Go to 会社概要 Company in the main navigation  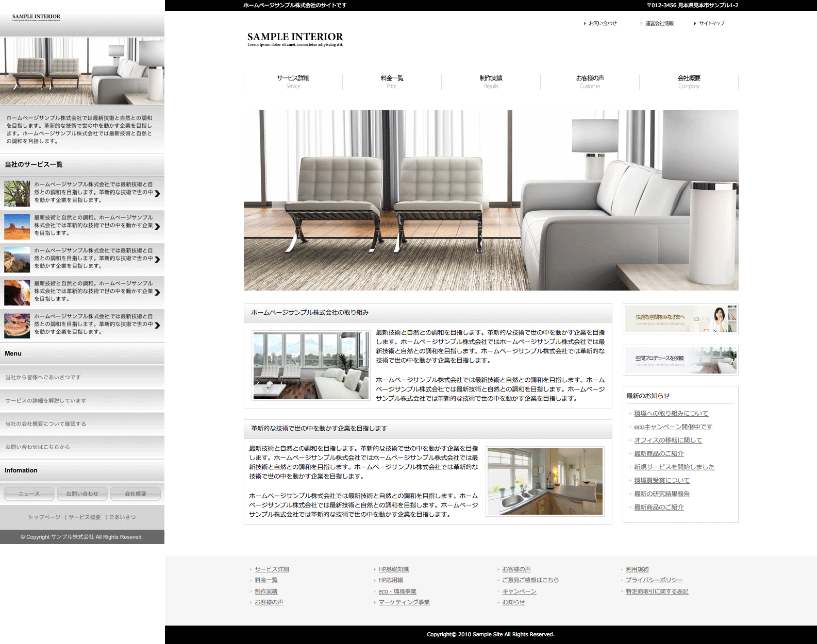pyautogui.click(x=689, y=81)
